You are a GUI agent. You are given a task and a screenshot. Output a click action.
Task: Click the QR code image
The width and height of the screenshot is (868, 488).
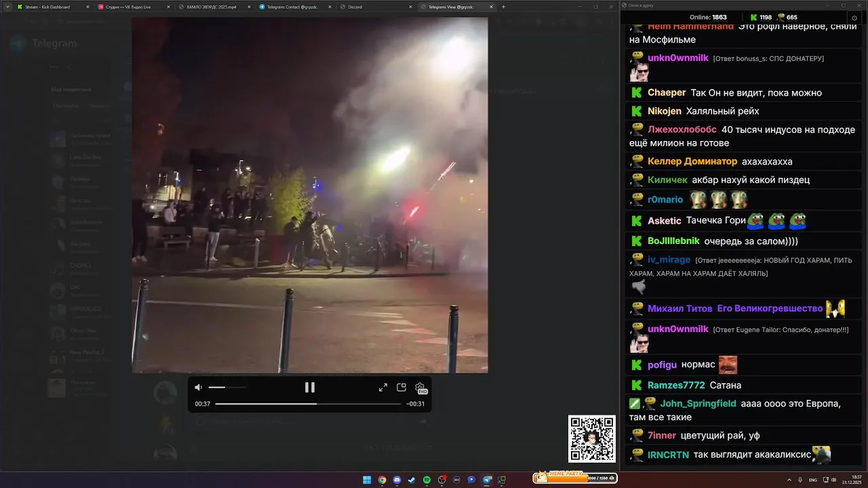pyautogui.click(x=592, y=439)
